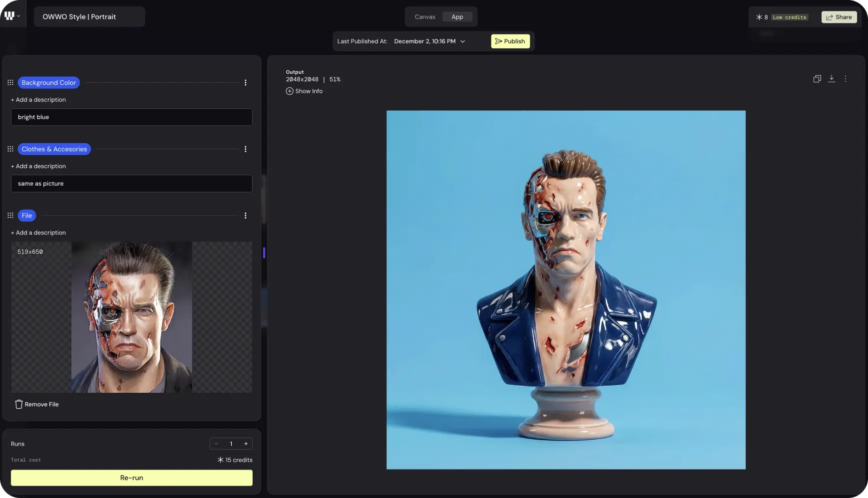
Task: Click the Remove File trash button
Action: click(x=37, y=404)
